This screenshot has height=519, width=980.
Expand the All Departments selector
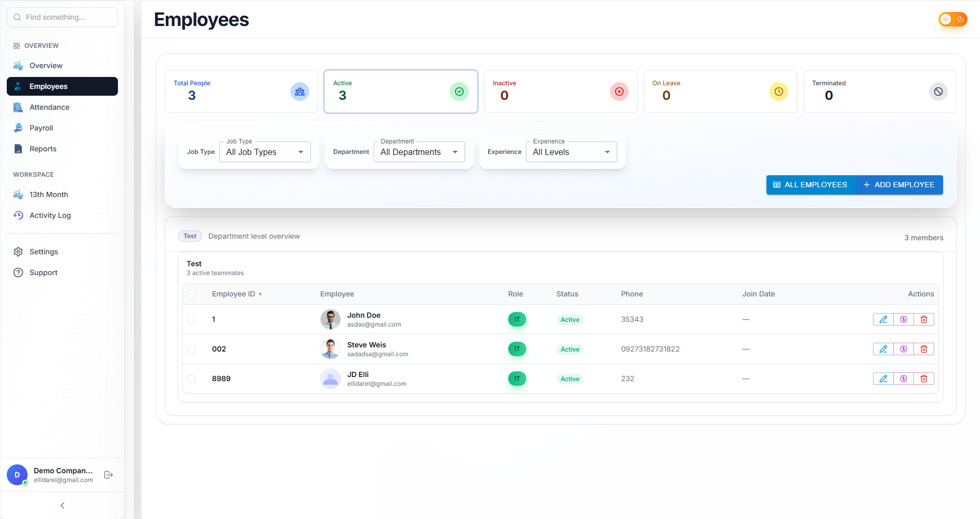(x=419, y=152)
